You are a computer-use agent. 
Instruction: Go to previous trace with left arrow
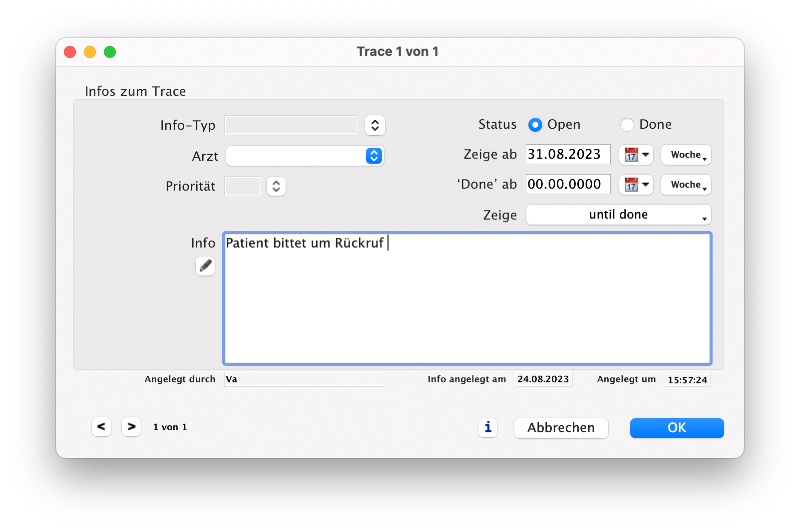(101, 427)
